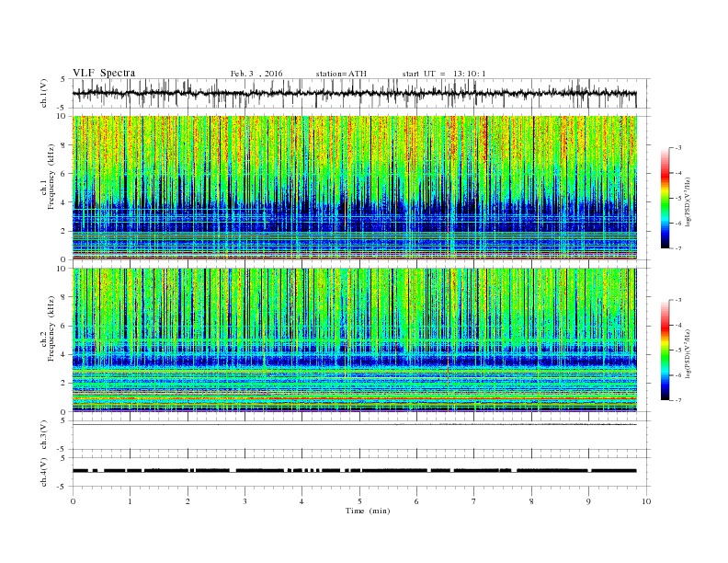Click the 'ch.4(V)' axis label
The image size is (728, 563).
coord(44,472)
